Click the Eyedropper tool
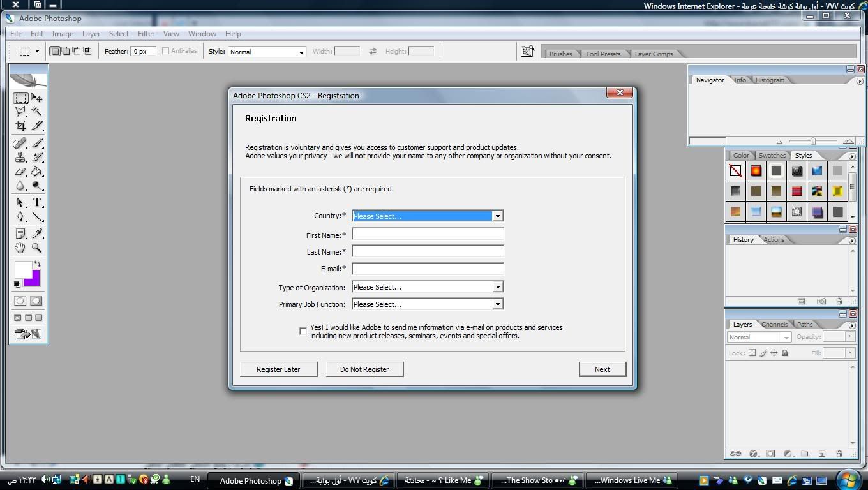Viewport: 868px width, 490px height. click(37, 234)
